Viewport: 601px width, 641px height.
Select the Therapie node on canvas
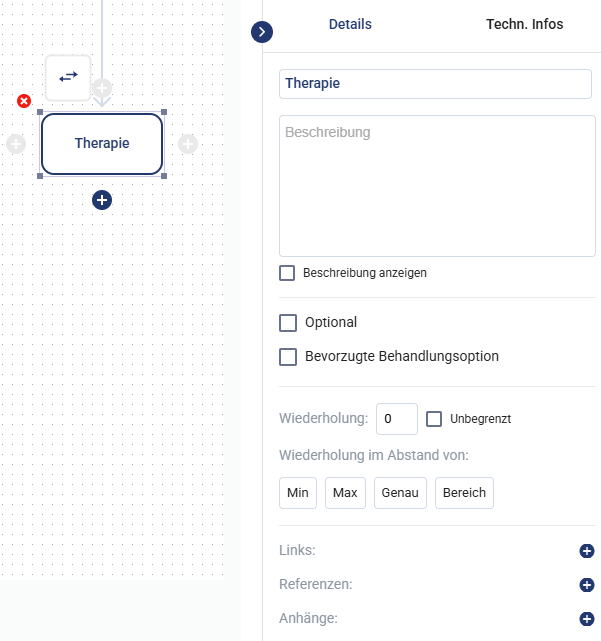pos(102,144)
